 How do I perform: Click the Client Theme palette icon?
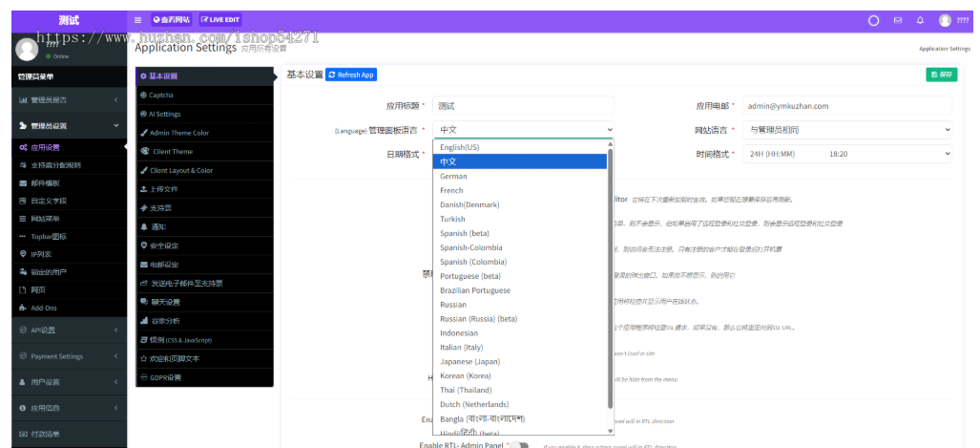pos(145,152)
